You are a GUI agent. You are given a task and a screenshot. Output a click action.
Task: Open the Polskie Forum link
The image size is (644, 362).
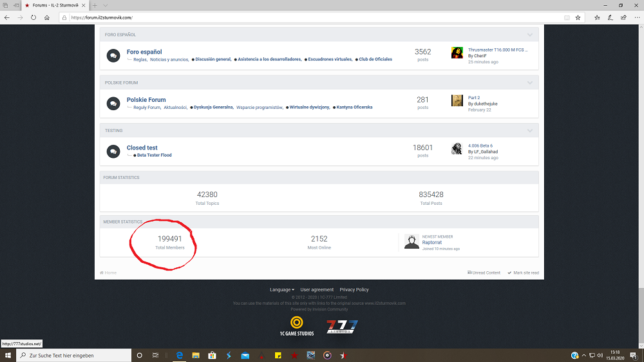point(146,100)
